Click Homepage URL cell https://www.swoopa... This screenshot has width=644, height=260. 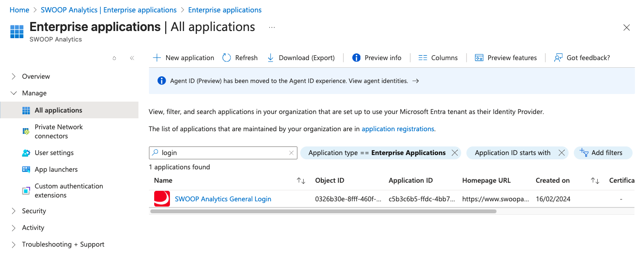click(x=496, y=199)
